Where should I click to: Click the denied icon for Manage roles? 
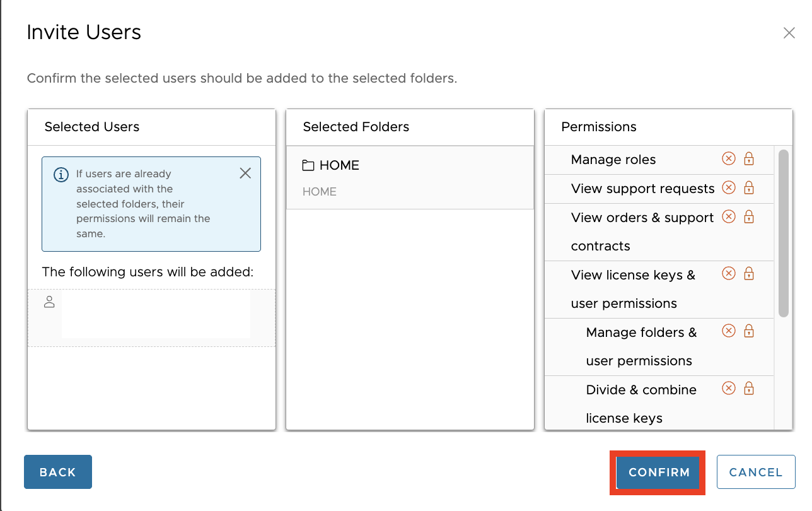point(728,159)
